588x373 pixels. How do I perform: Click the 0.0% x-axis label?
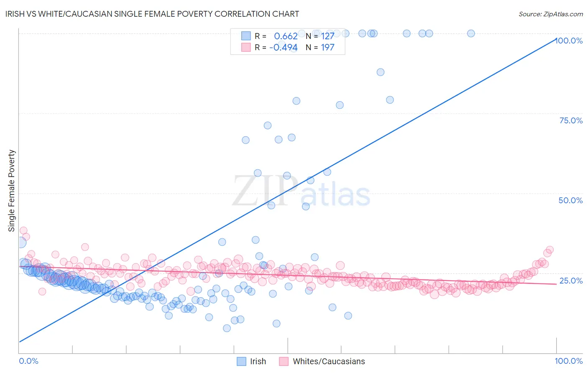[28, 361]
